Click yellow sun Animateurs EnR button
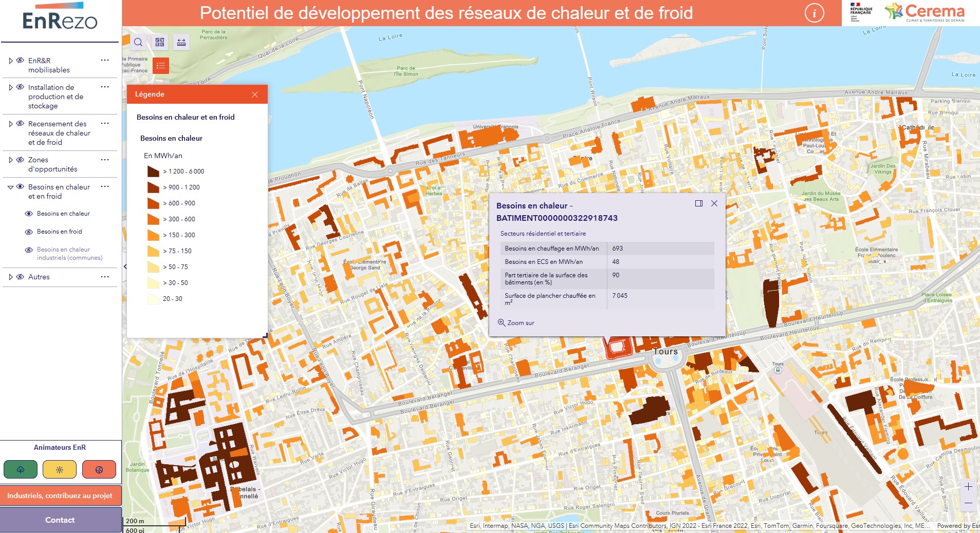Screen dimensions: 980x533 click(x=60, y=469)
